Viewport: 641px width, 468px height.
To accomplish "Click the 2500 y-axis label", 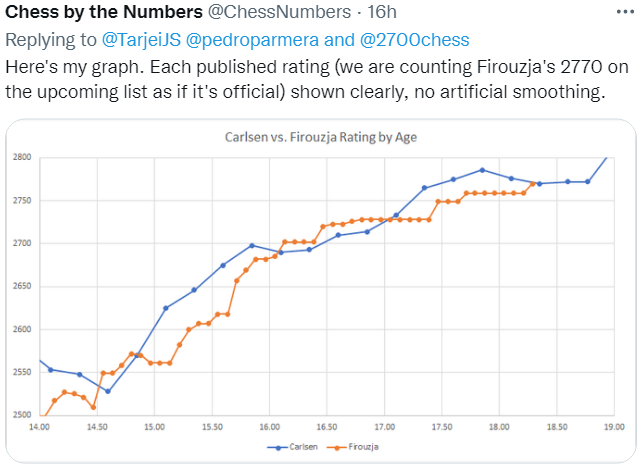I will 24,415.
